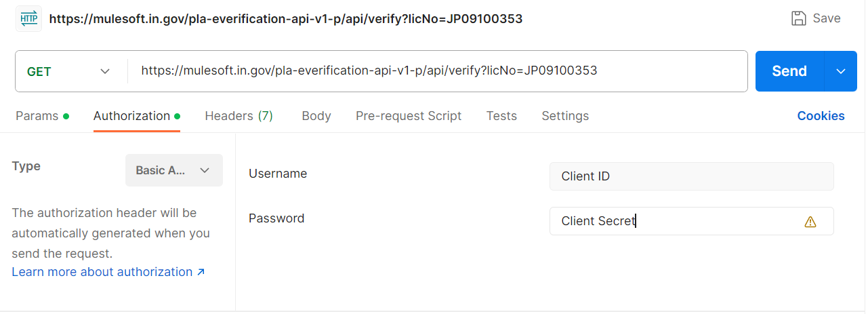Expand the Send button arrow options
868x314 pixels.
click(x=842, y=71)
